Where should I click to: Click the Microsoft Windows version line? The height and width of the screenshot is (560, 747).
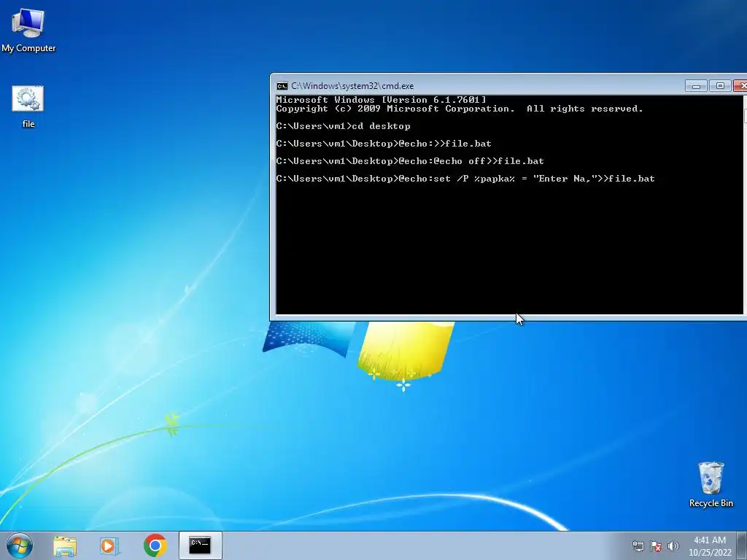pyautogui.click(x=381, y=99)
